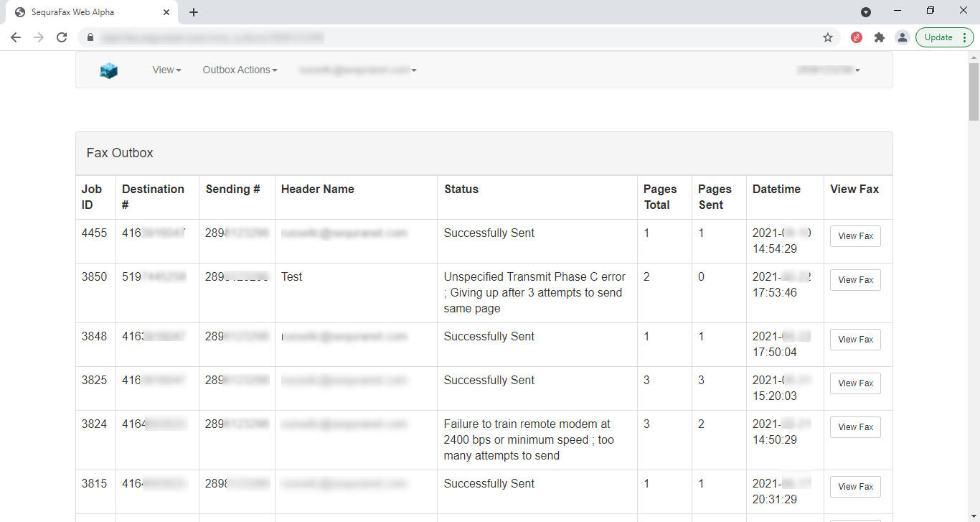
Task: Expand the blurred fax number dropdown
Action: [828, 70]
